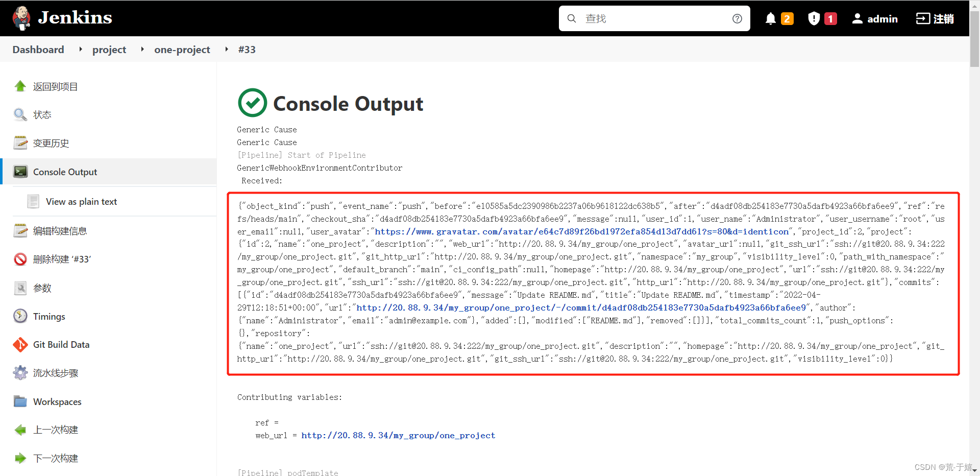Select 状态 in sidebar
The image size is (980, 476).
click(x=42, y=115)
